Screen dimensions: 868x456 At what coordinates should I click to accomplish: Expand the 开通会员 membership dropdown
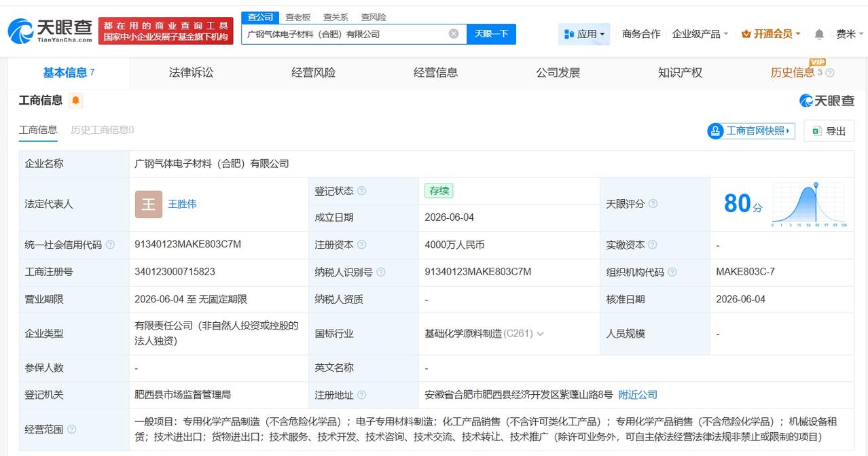771,34
